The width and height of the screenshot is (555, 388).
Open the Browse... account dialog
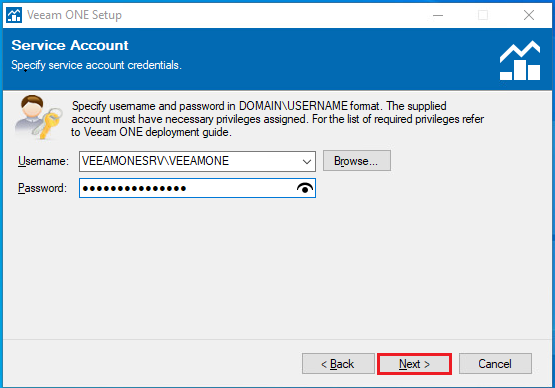pos(356,161)
